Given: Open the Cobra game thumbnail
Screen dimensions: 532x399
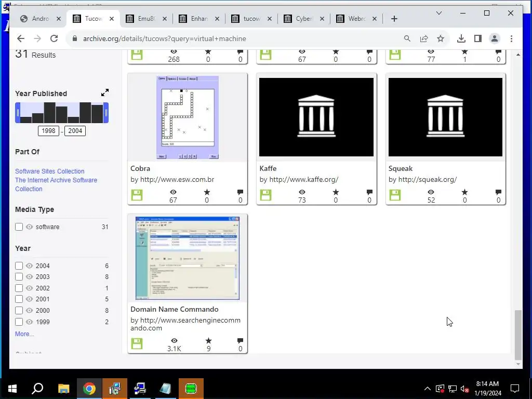Looking at the screenshot, I should (x=187, y=117).
